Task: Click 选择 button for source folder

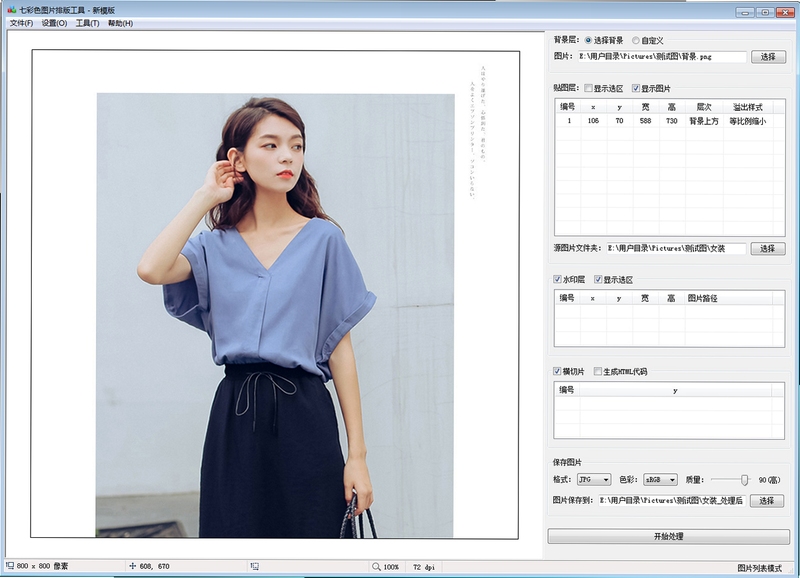Action: coord(768,248)
